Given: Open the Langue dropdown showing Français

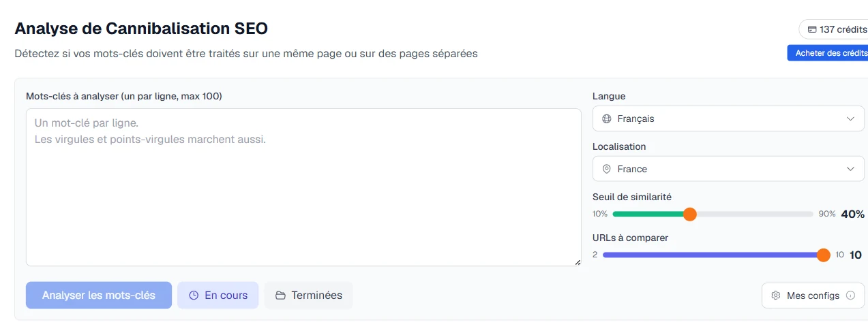Looking at the screenshot, I should pos(728,118).
